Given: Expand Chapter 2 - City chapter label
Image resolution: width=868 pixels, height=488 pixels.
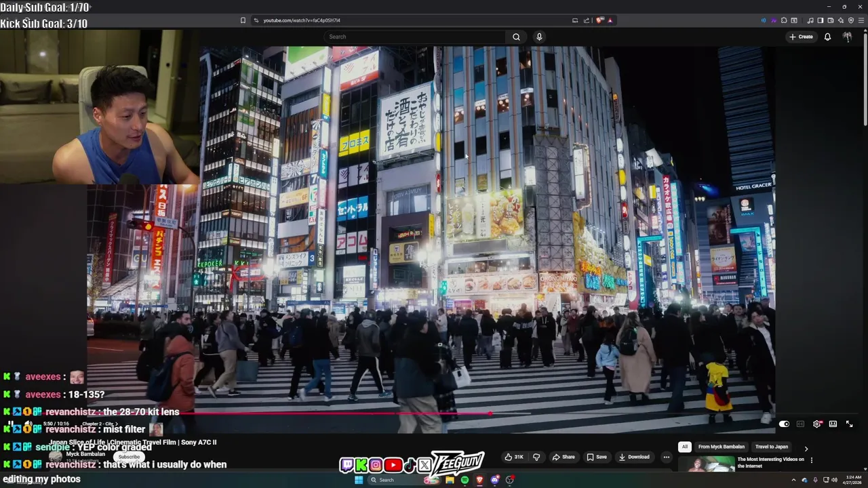Looking at the screenshot, I should (x=100, y=424).
